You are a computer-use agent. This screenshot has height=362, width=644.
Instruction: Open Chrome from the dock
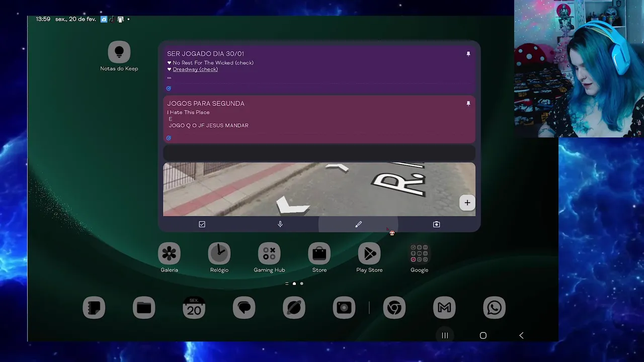[394, 308]
